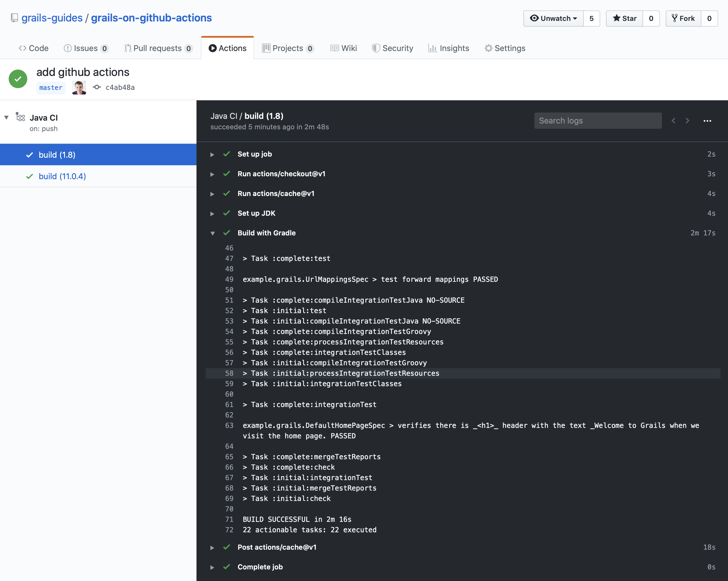
Task: Click the repository book icon
Action: click(x=14, y=18)
